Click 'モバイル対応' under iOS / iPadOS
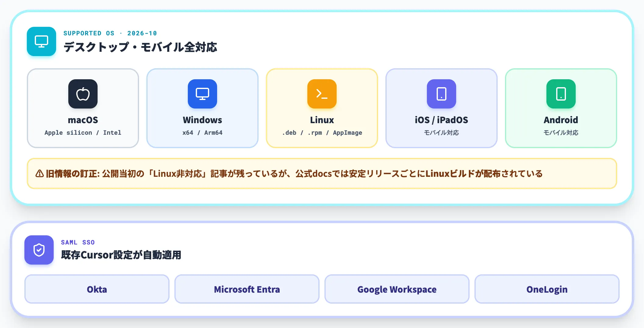Viewport: 644px width, 328px height. 442,133
